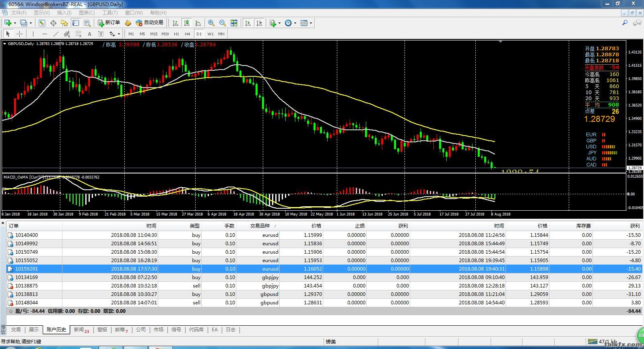Toggle chart shift icon
Screen dimensions: 644x349
tap(259, 23)
